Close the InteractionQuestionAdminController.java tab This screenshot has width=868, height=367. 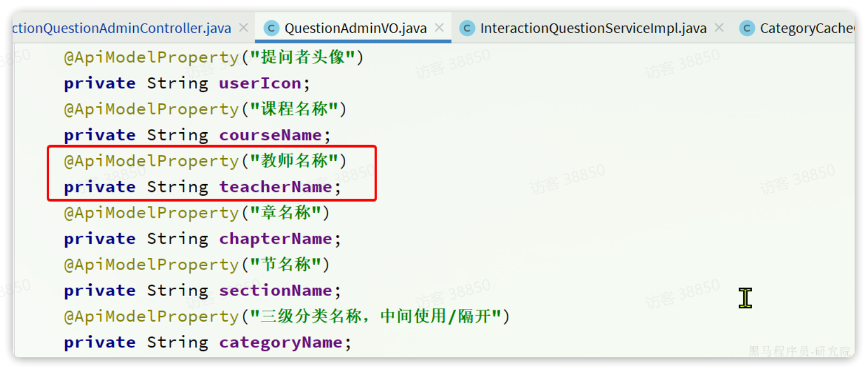[243, 28]
